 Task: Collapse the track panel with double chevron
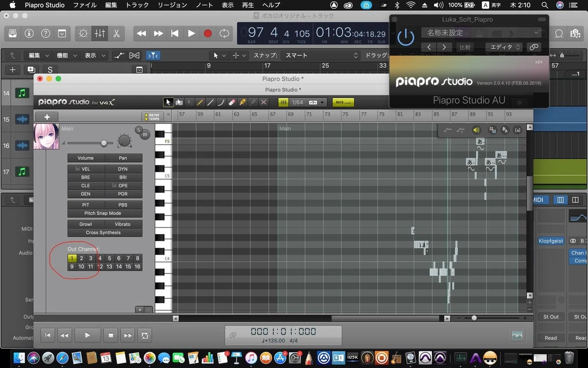click(169, 114)
